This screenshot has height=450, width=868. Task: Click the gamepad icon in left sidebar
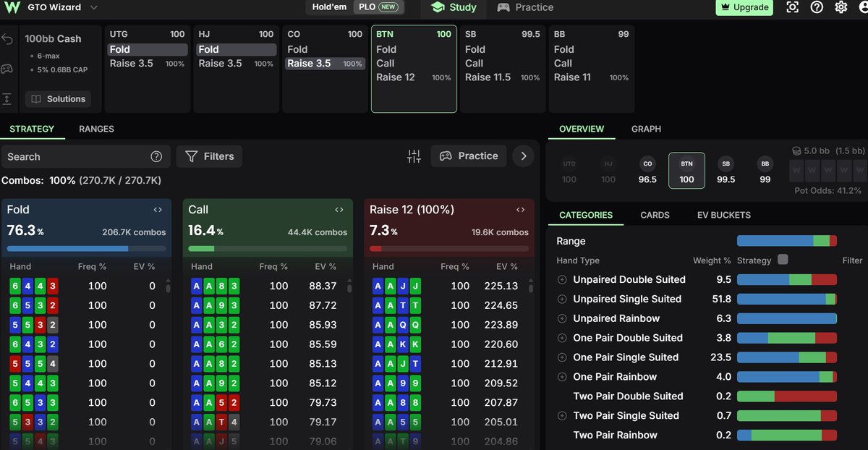(7, 69)
